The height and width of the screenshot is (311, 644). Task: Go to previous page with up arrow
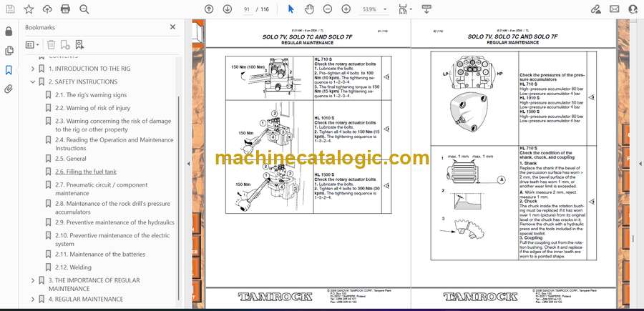(209, 9)
